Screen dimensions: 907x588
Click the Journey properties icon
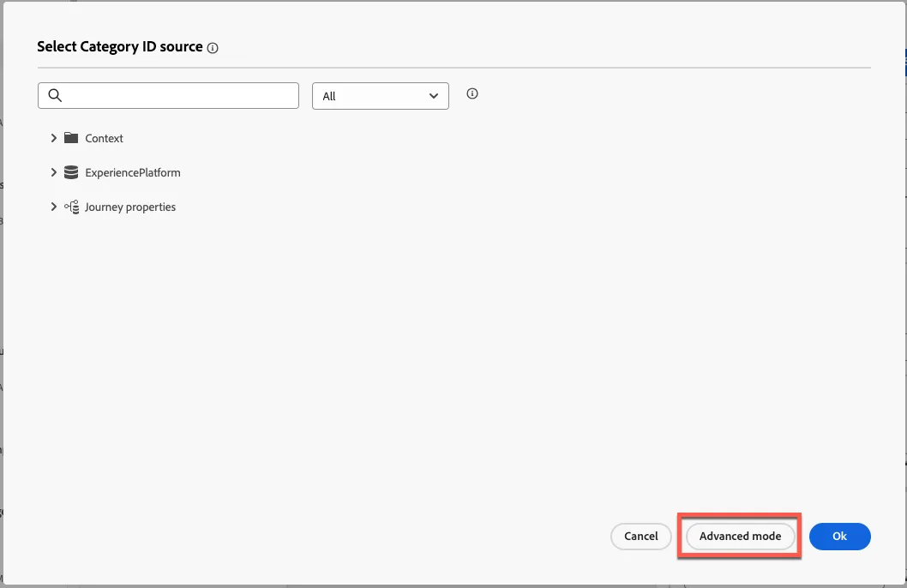click(x=72, y=207)
